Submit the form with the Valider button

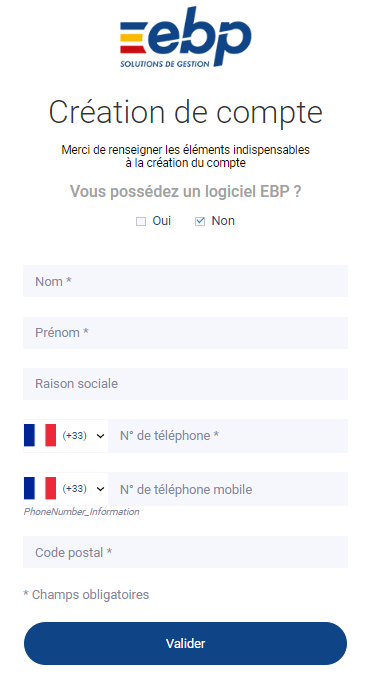(186, 643)
